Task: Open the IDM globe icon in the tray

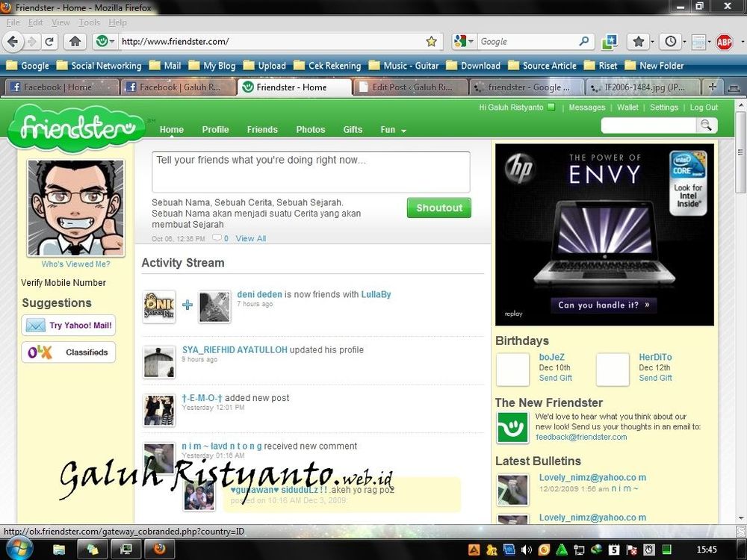Action: tap(598, 550)
